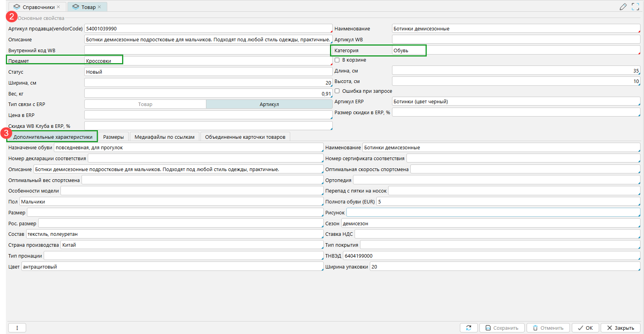
Task: Click the Цвет field containing антрацитовый
Action: coord(172,267)
